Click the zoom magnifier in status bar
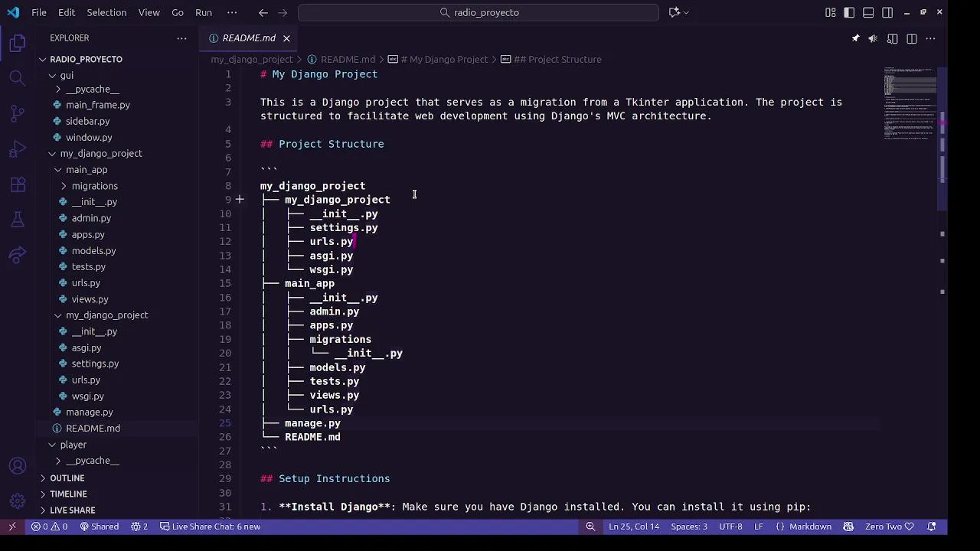Image resolution: width=980 pixels, height=551 pixels. [590, 527]
